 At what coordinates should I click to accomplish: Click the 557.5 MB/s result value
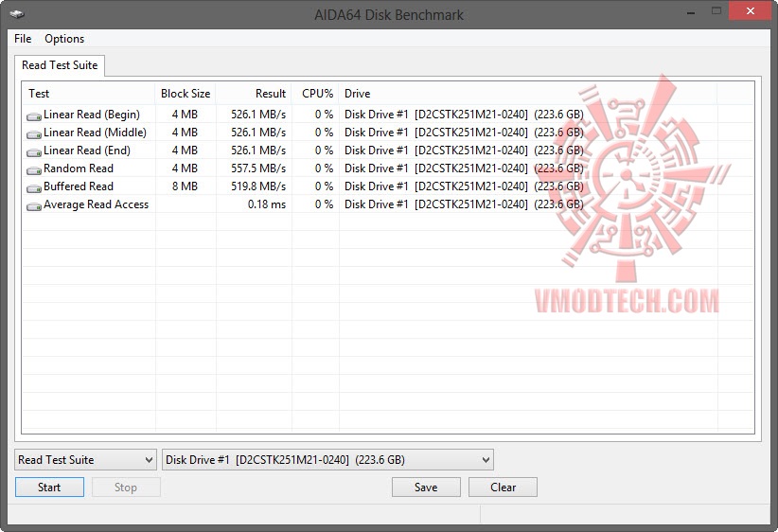click(x=258, y=168)
